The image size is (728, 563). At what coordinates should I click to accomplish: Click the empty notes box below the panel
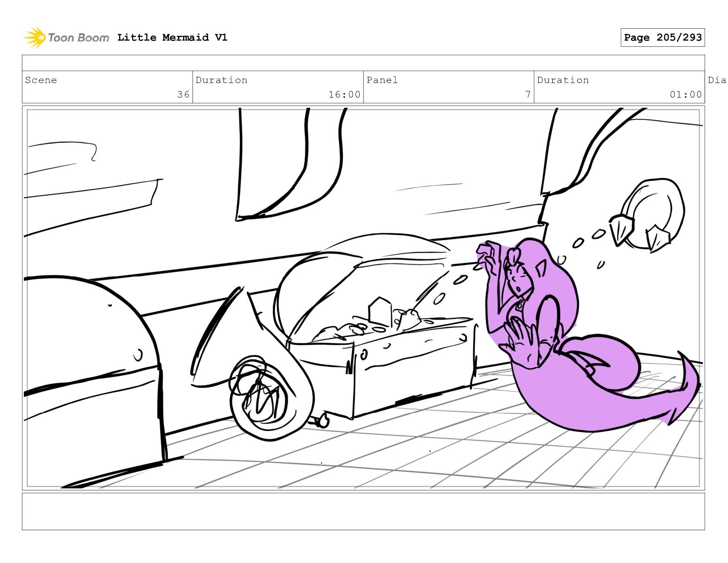click(364, 511)
